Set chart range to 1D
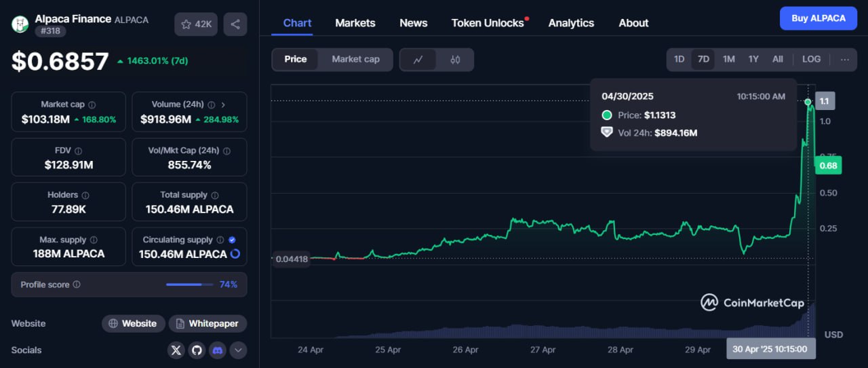Viewport: 868px width, 368px height. pos(679,59)
